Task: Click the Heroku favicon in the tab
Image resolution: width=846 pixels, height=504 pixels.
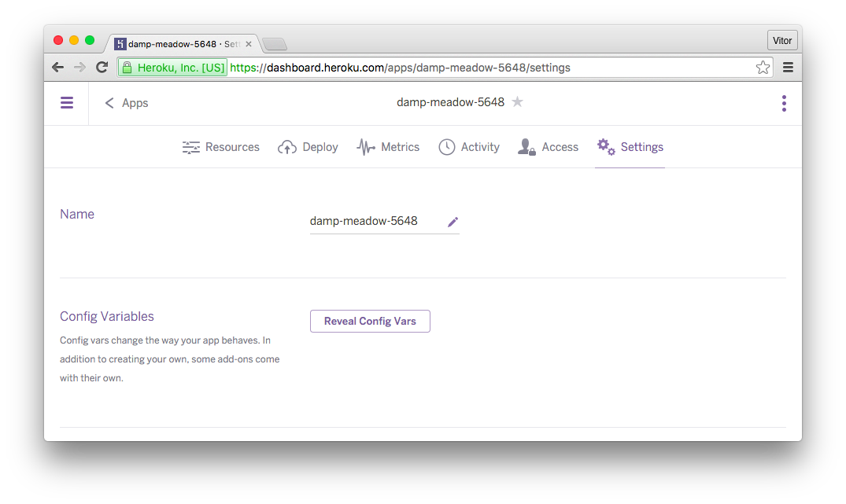Action: pyautogui.click(x=120, y=44)
